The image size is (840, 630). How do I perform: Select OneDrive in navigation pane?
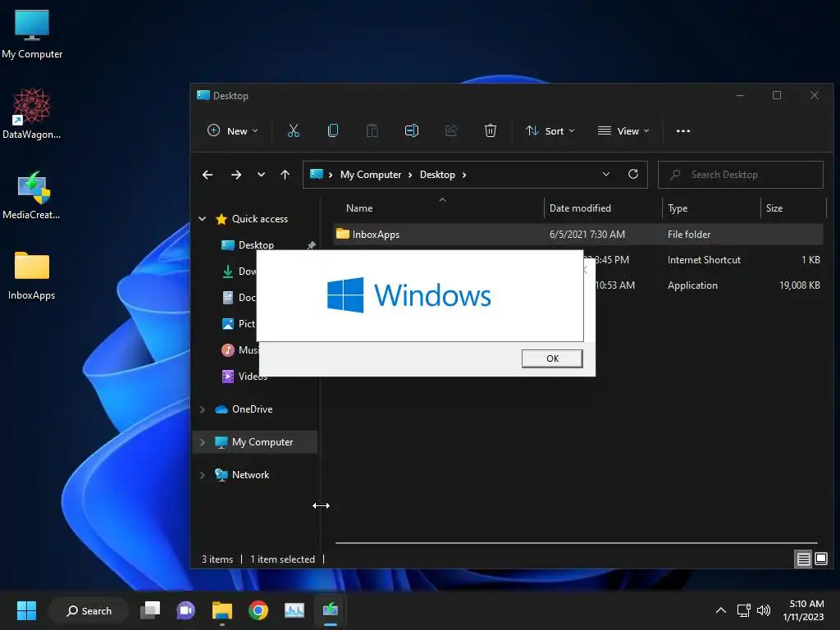(253, 409)
